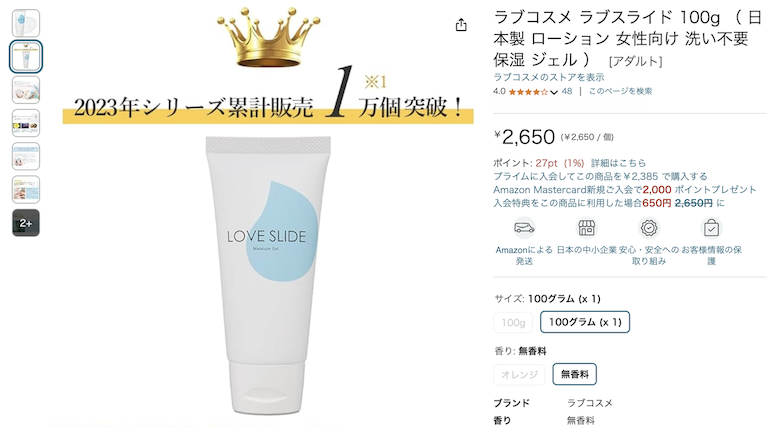Click the main LOVE SLIDE product image
The height and width of the screenshot is (427, 780).
coord(268,275)
